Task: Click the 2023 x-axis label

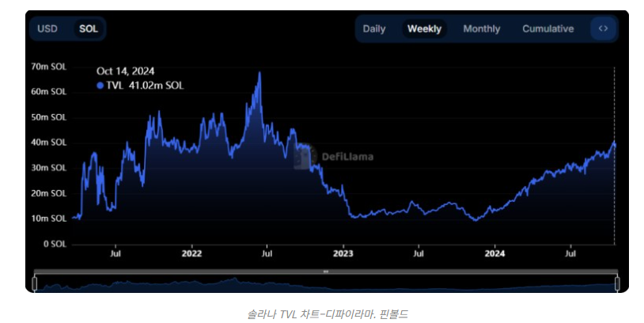Action: (343, 254)
